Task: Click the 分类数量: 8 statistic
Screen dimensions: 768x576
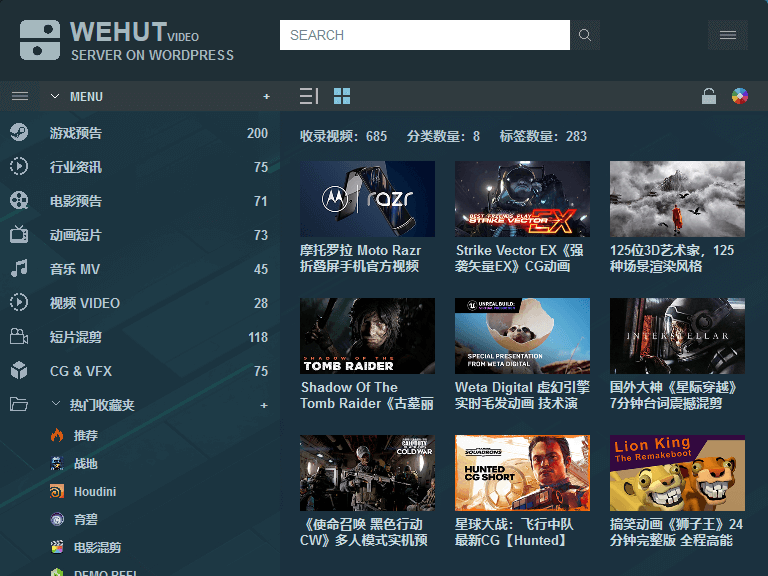Action: point(443,136)
